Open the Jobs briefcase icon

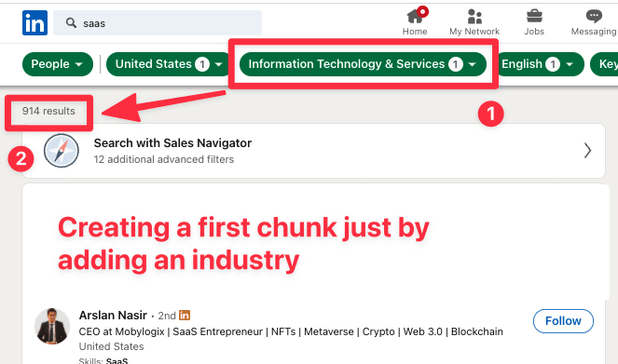pos(534,17)
